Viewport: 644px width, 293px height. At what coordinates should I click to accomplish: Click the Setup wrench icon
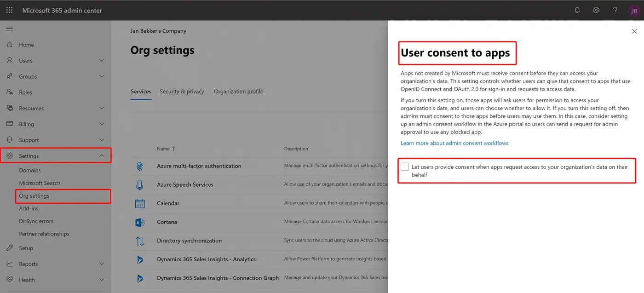click(10, 248)
